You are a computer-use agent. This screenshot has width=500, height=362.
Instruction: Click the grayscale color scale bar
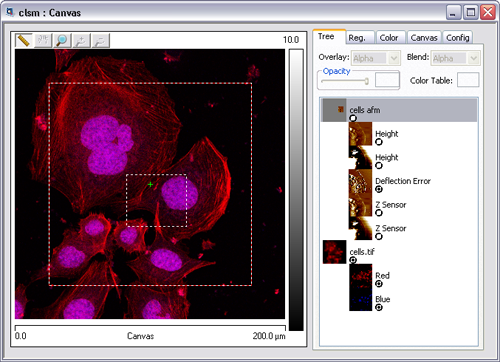[296, 190]
